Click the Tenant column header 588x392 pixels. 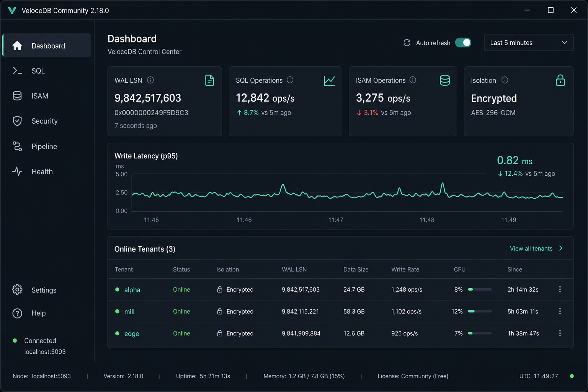(124, 269)
